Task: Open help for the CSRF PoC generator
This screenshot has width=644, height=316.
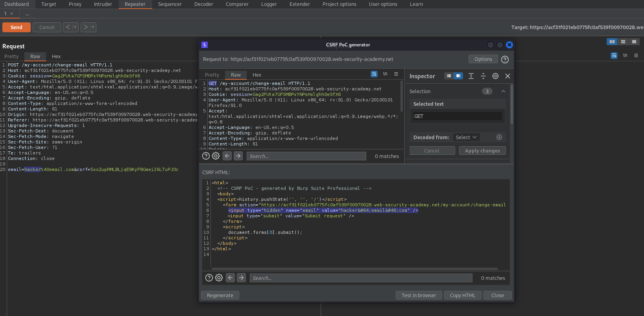Action: click(x=505, y=59)
